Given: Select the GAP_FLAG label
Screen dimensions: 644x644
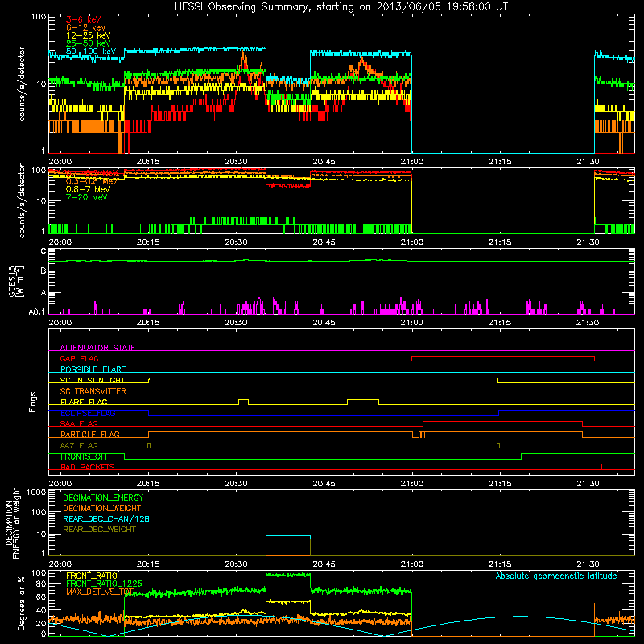Looking at the screenshot, I should (x=79, y=358).
